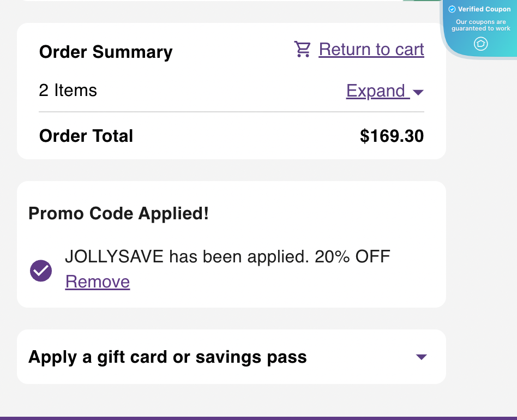The image size is (517, 420).
Task: Remove the JOLLYSAVE promo code
Action: (98, 281)
